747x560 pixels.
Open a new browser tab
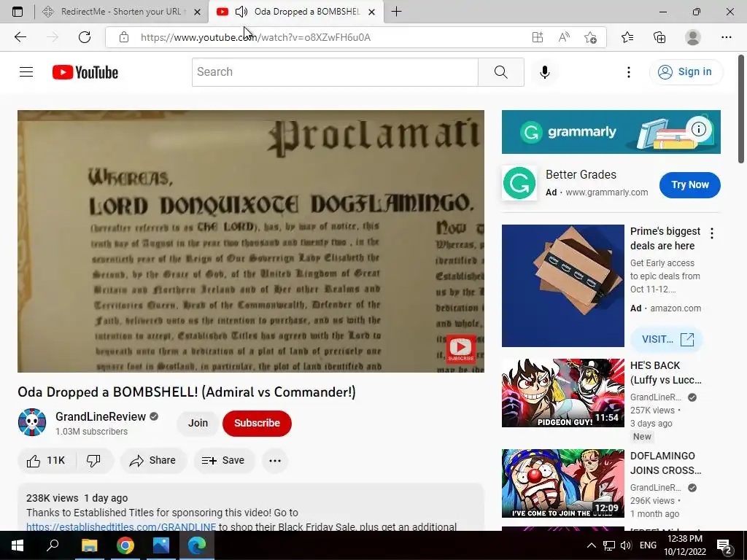pyautogui.click(x=396, y=12)
